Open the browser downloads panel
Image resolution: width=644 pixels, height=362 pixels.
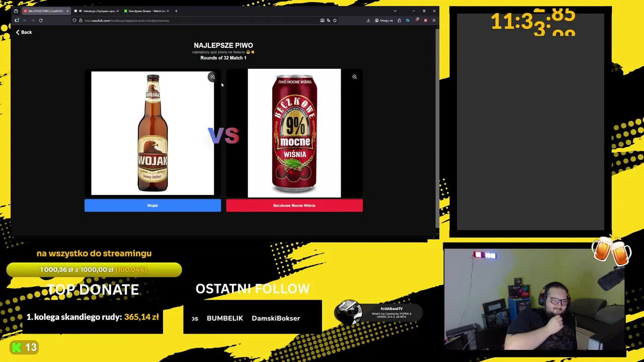[368, 21]
